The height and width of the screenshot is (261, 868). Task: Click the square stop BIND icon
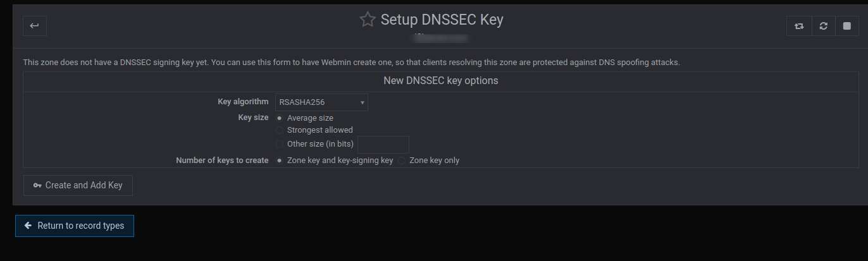point(846,26)
